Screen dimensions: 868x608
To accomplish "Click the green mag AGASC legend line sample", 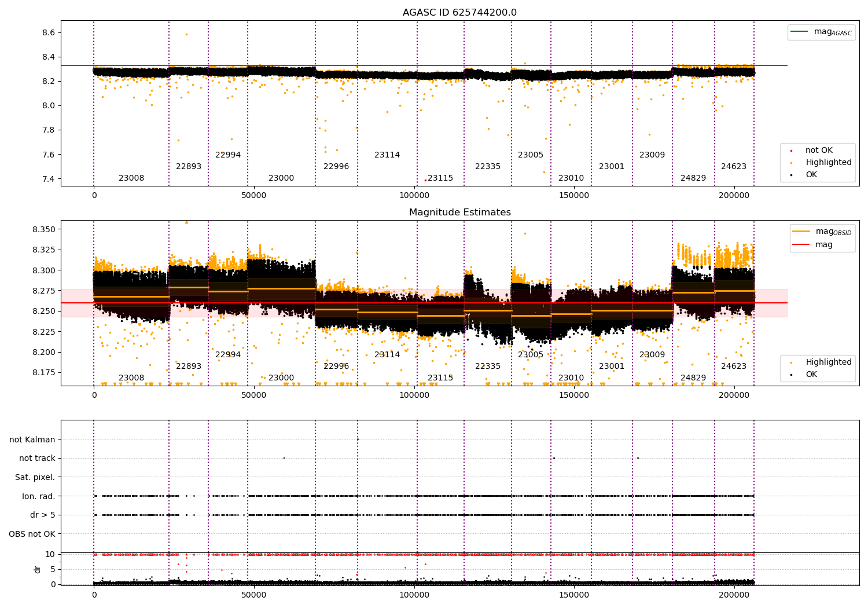I will (800, 32).
